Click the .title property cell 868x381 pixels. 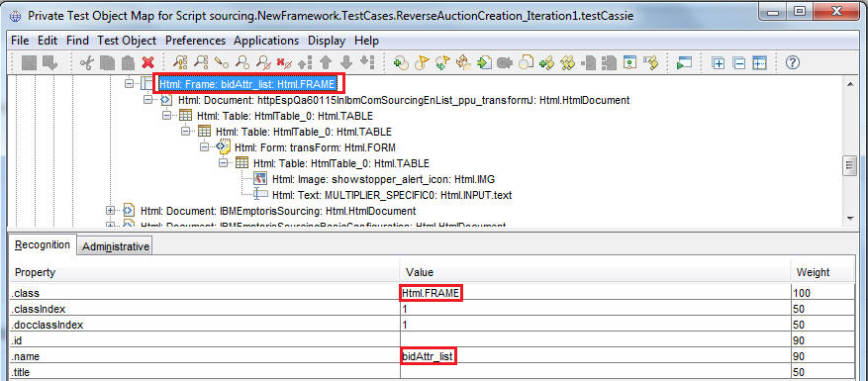point(204,372)
